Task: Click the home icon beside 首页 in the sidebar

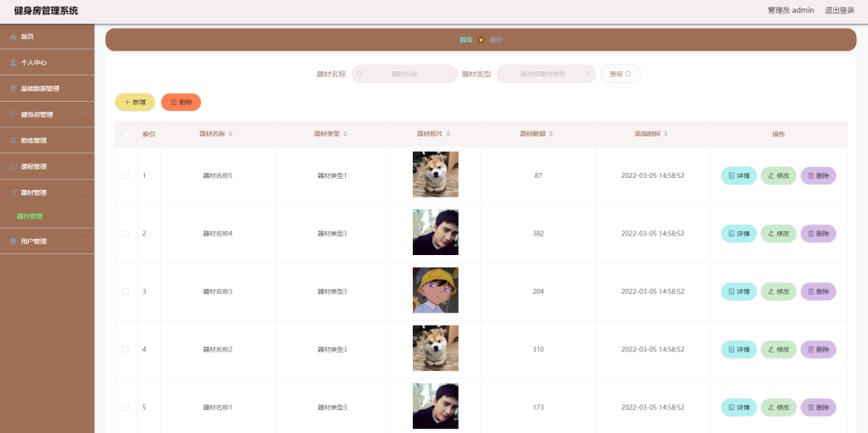Action: (x=14, y=36)
